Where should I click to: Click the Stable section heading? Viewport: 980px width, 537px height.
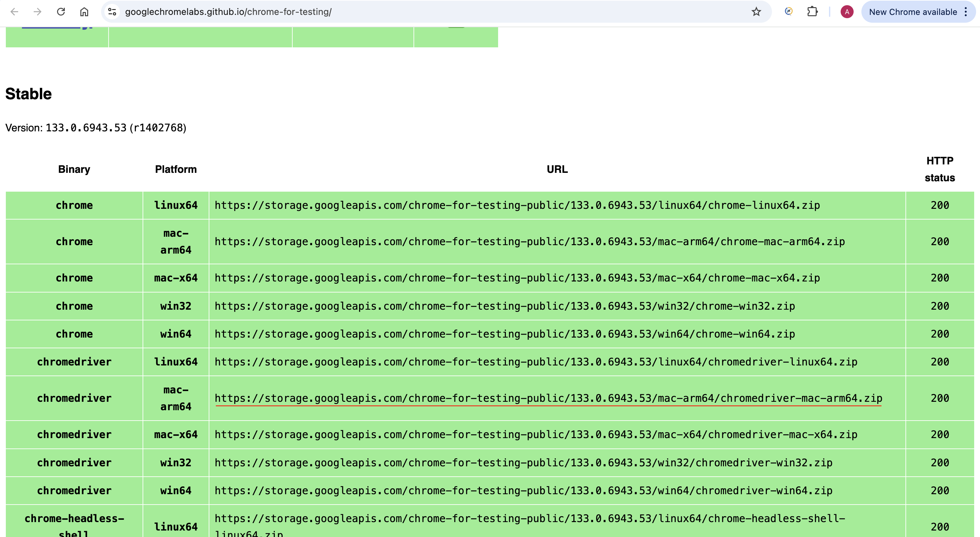(29, 94)
